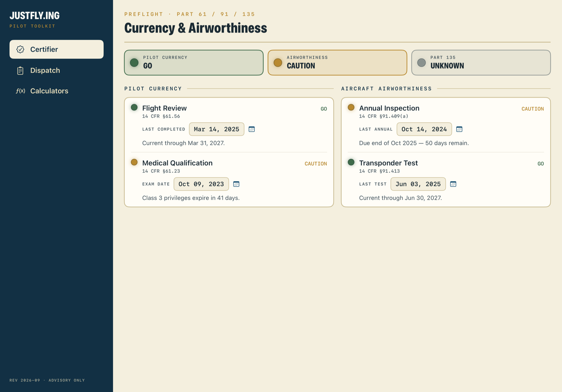Click amber status dot beside Medical Qualification

click(134, 162)
